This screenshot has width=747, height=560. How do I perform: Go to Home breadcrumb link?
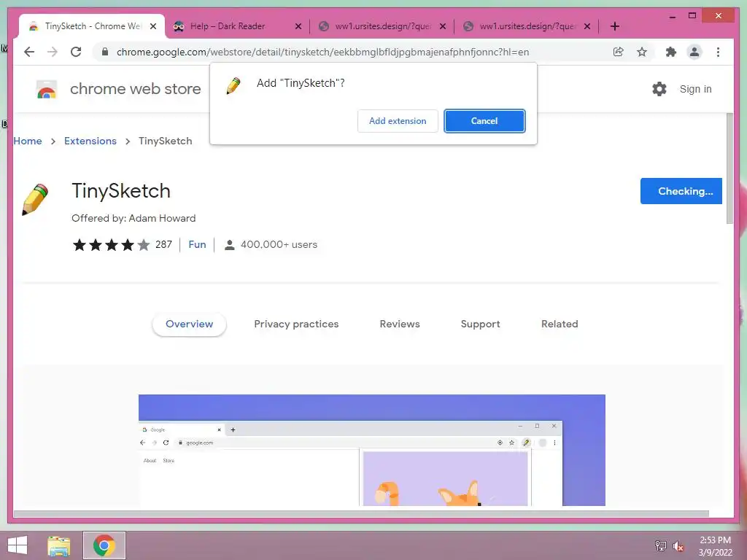click(28, 141)
